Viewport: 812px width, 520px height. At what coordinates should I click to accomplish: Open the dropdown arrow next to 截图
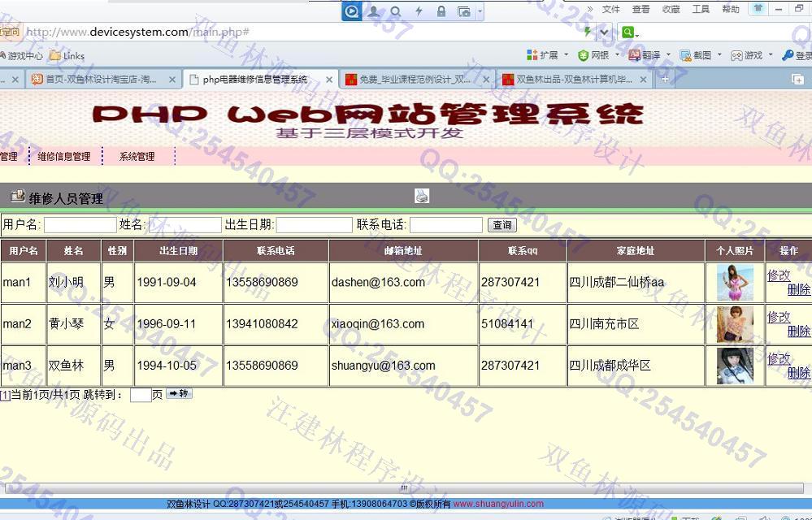click(x=719, y=55)
